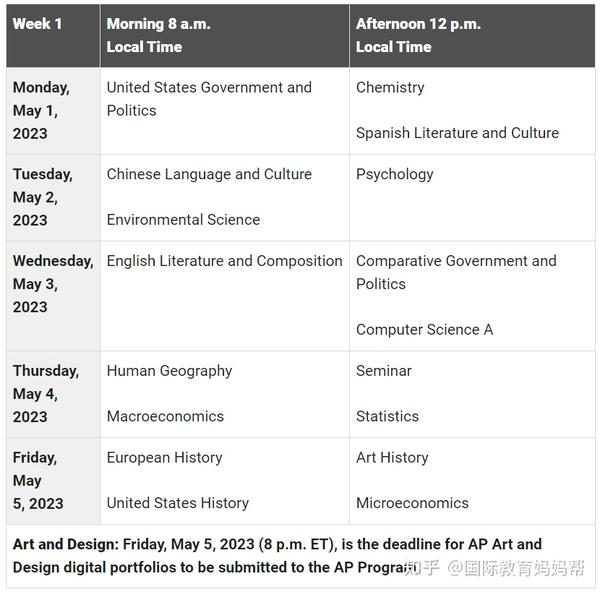
Task: Click the Human Geography entry
Action: 169,371
